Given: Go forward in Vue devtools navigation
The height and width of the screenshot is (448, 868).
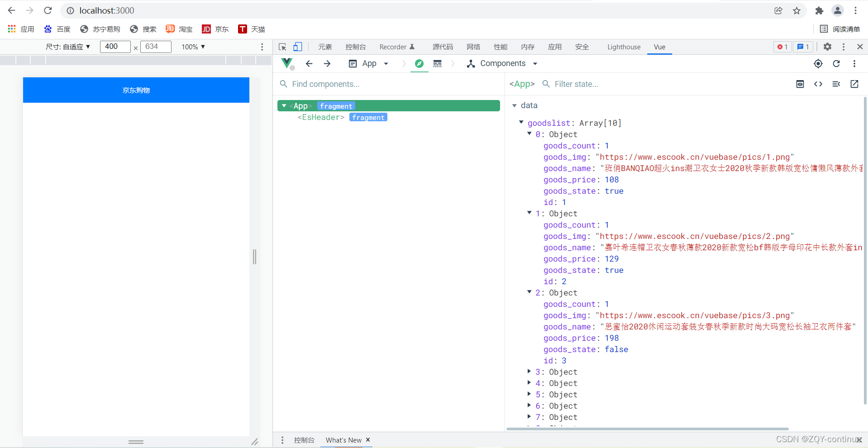Looking at the screenshot, I should (x=327, y=64).
